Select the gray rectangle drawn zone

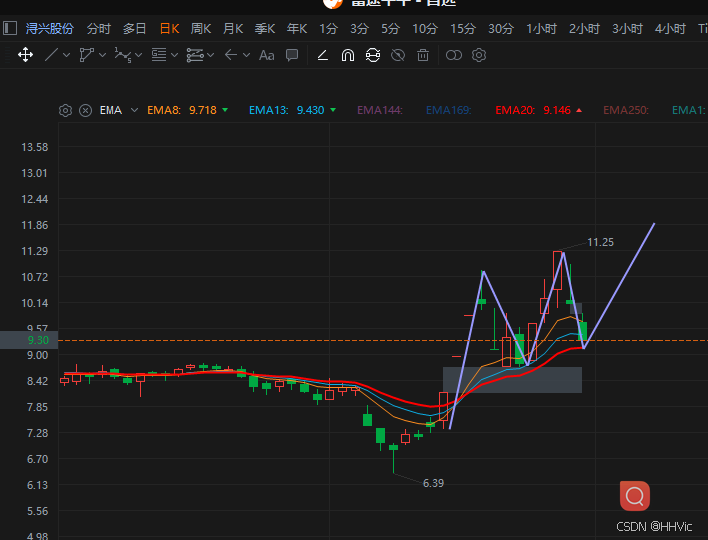512,380
